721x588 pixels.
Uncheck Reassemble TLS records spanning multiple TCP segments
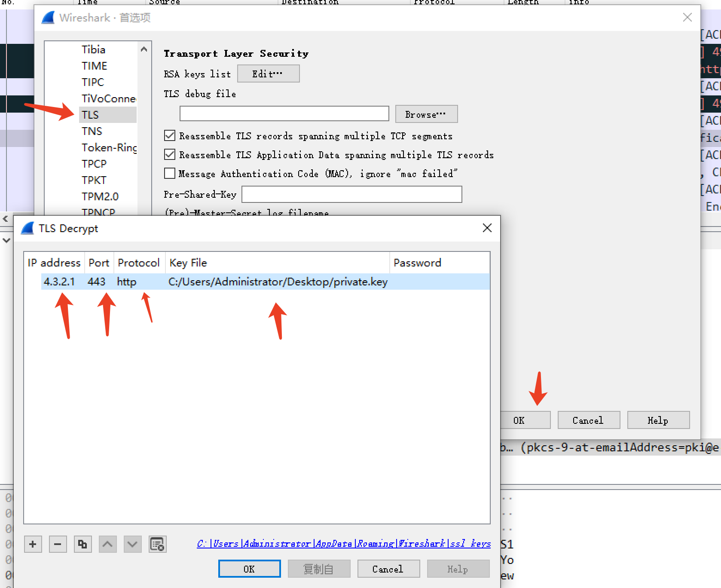(169, 135)
